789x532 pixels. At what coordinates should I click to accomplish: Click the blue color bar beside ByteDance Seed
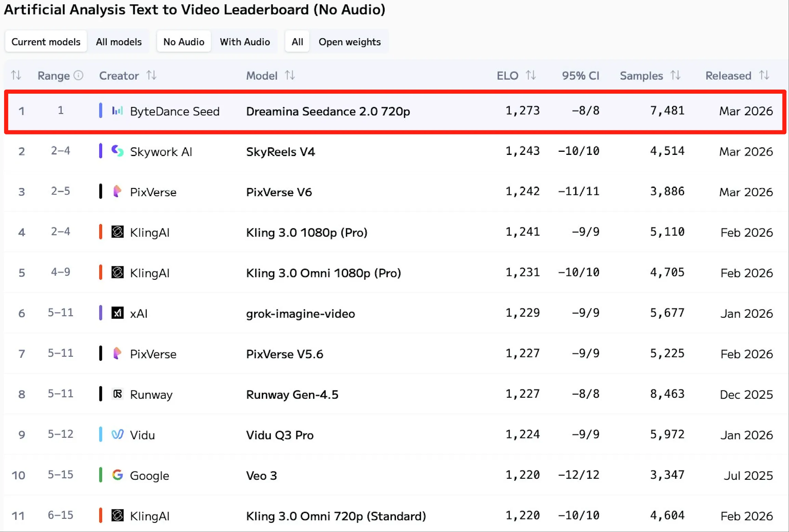(x=101, y=111)
